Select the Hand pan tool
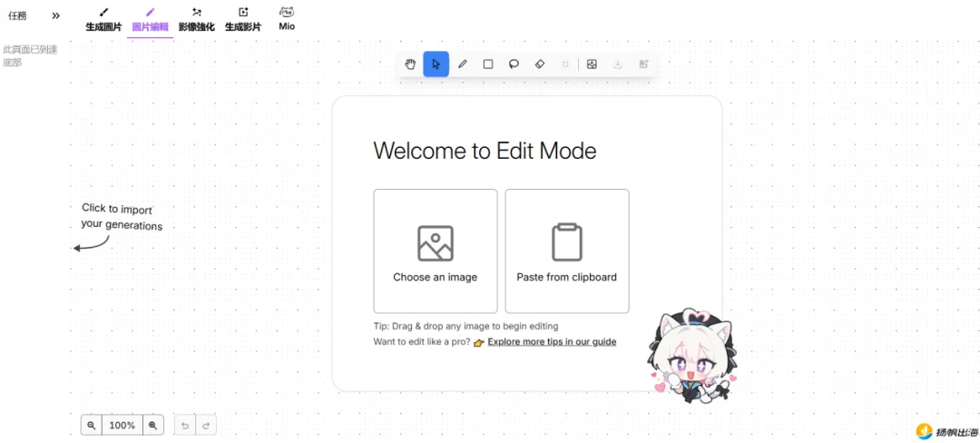The height and width of the screenshot is (443, 980). (x=410, y=64)
